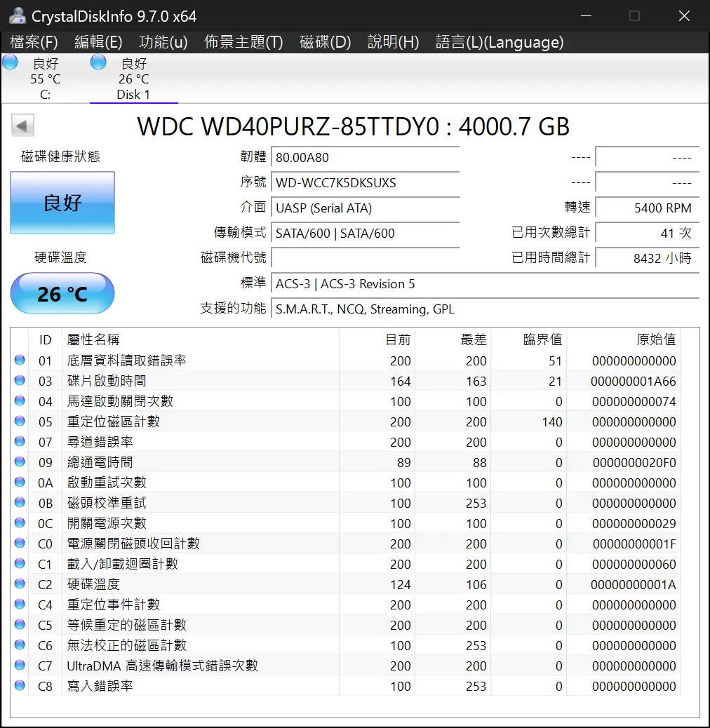The width and height of the screenshot is (710, 728).
Task: Select the 電源關閉磁頭收回計數 attribute name
Action: (133, 544)
